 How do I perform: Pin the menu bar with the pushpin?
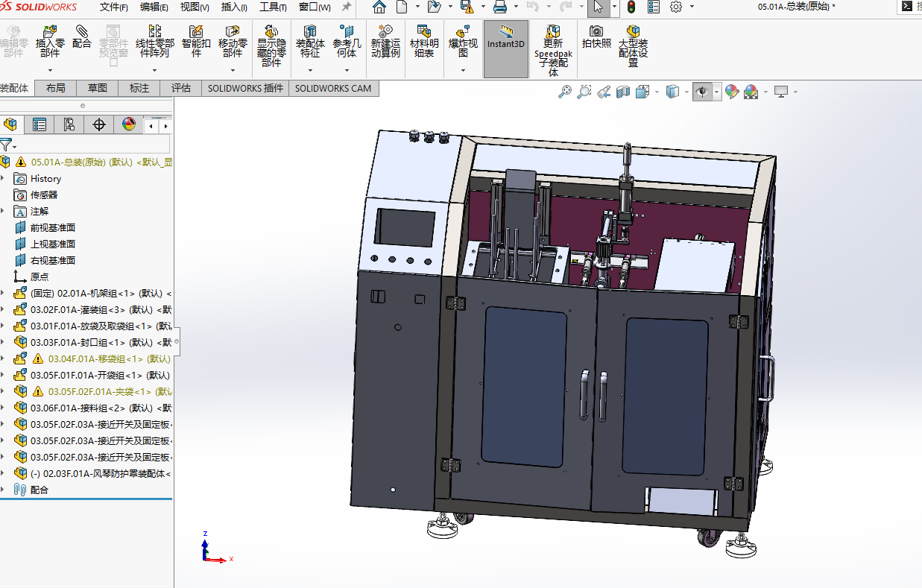[347, 7]
